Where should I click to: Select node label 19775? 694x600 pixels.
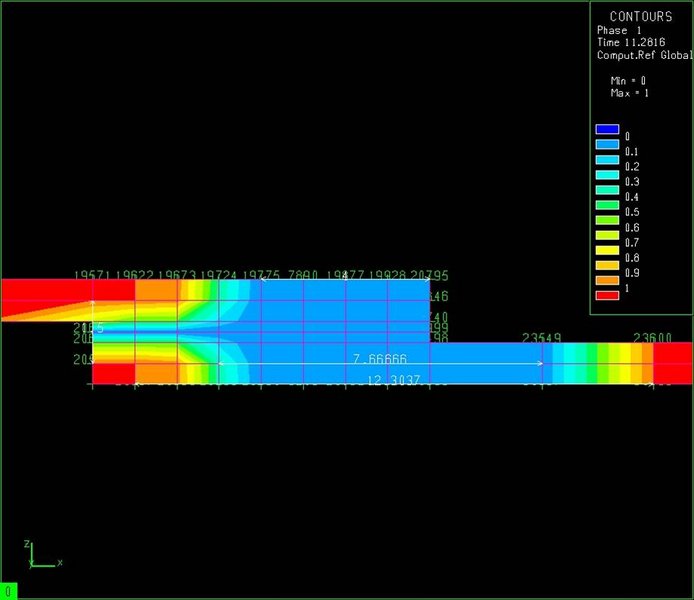(x=261, y=275)
